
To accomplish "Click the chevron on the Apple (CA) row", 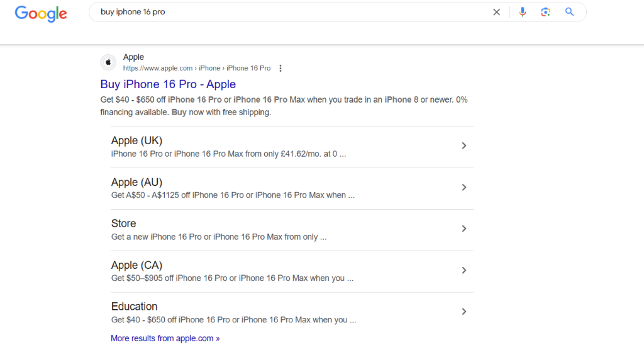I will click(x=464, y=270).
